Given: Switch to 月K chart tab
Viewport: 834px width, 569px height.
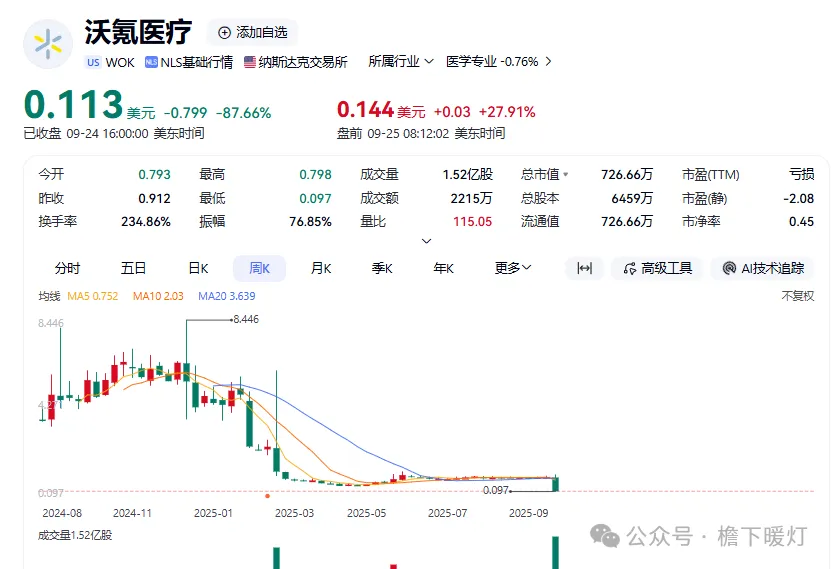Looking at the screenshot, I should [321, 268].
